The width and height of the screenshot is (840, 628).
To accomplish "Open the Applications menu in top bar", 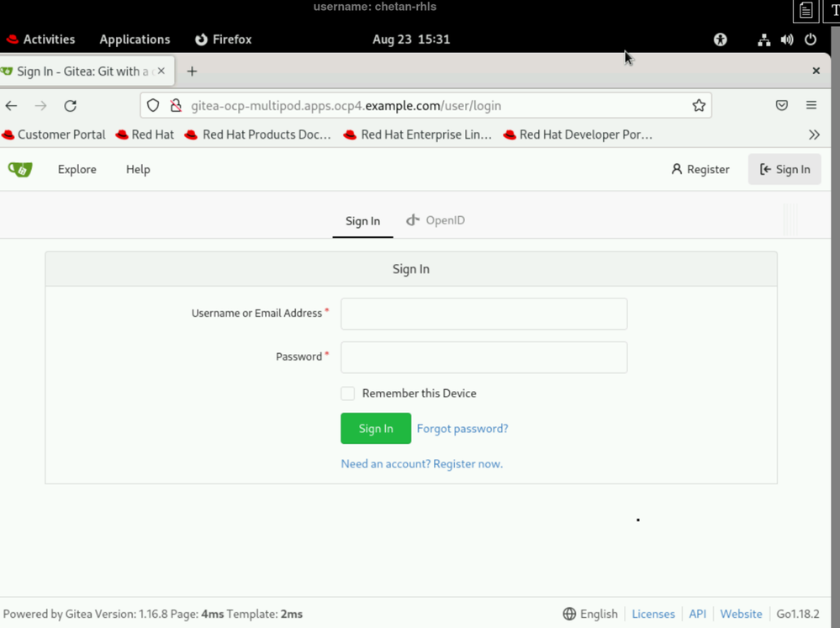I will [x=135, y=40].
